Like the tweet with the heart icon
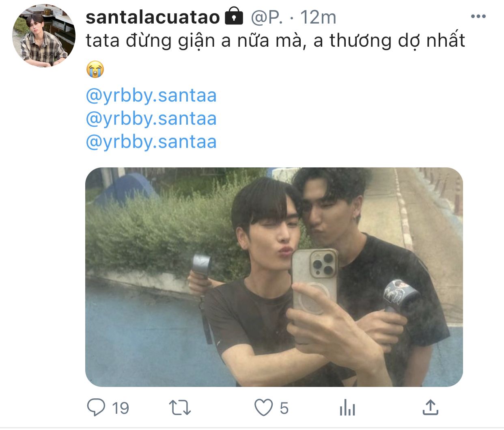This screenshot has width=504, height=430. pyautogui.click(x=263, y=408)
